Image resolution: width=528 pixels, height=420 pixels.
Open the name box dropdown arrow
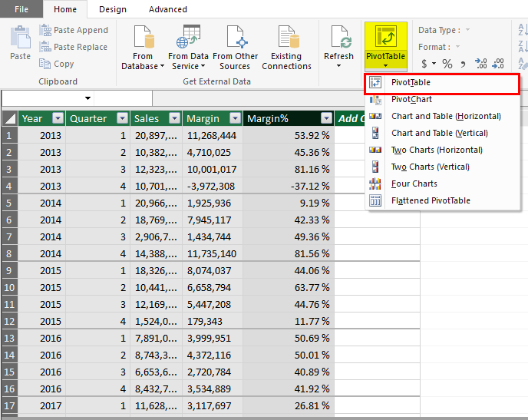pos(87,98)
